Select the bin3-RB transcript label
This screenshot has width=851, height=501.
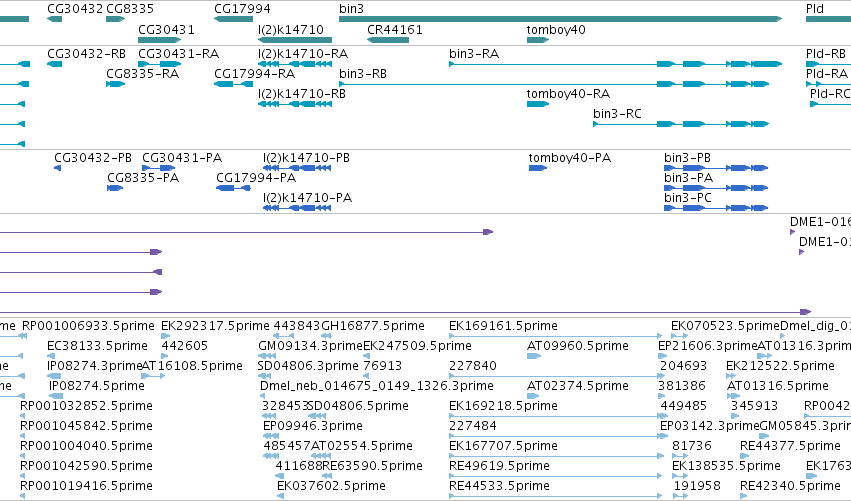pos(363,74)
